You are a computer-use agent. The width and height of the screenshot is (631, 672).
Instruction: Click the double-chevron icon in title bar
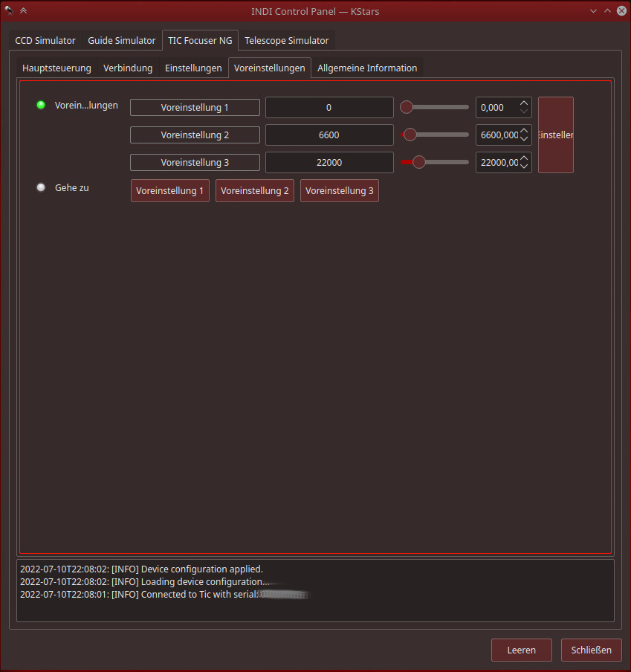click(x=23, y=10)
